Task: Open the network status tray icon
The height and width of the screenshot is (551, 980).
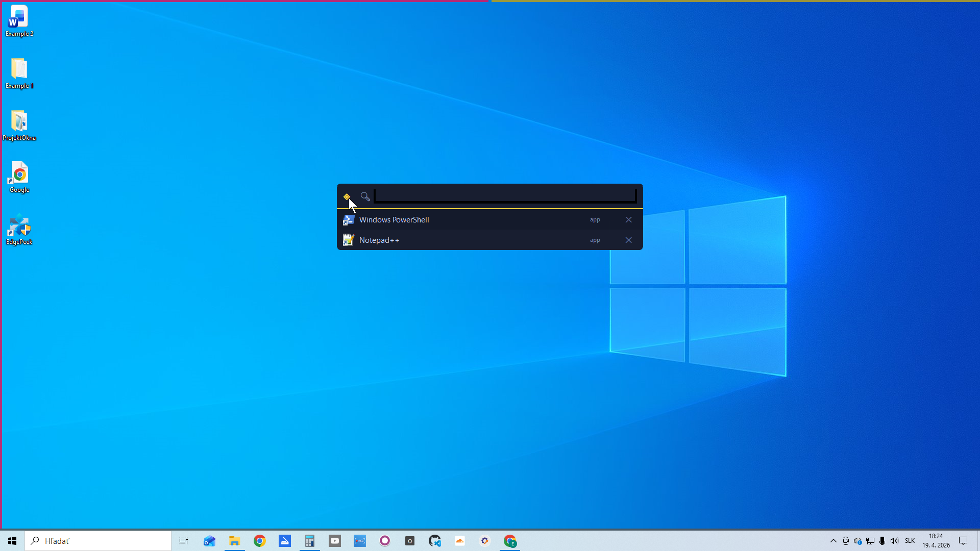Action: click(x=870, y=541)
